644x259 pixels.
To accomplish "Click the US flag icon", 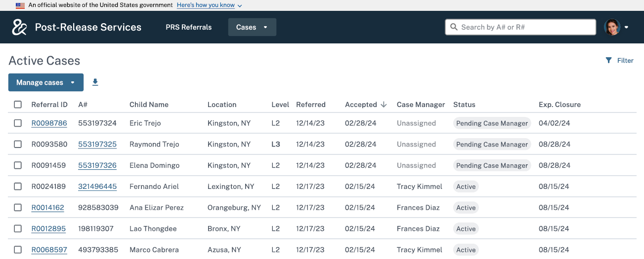I will (x=20, y=5).
